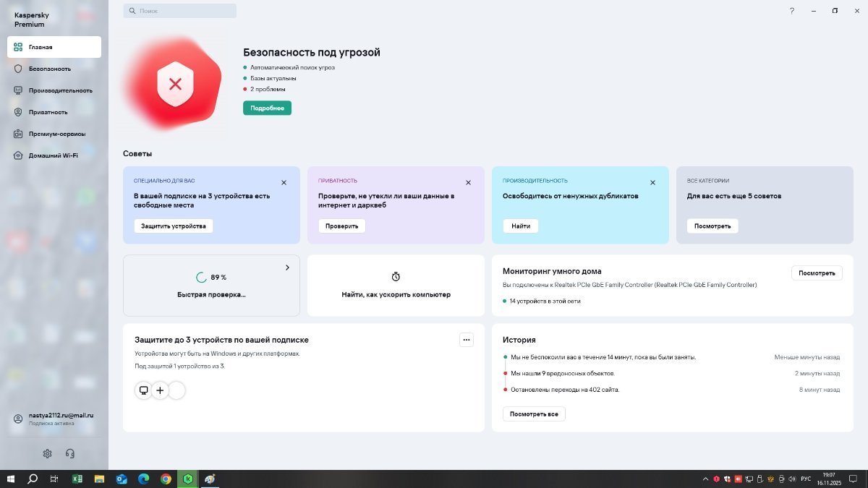Click the taskbar search magnifier icon
868x488 pixels.
pyautogui.click(x=33, y=479)
